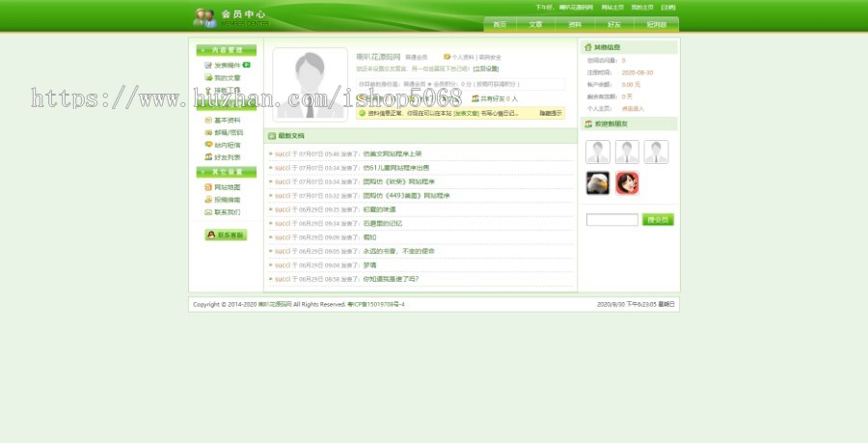Click the 网站地图 sitemap icon

click(x=207, y=187)
